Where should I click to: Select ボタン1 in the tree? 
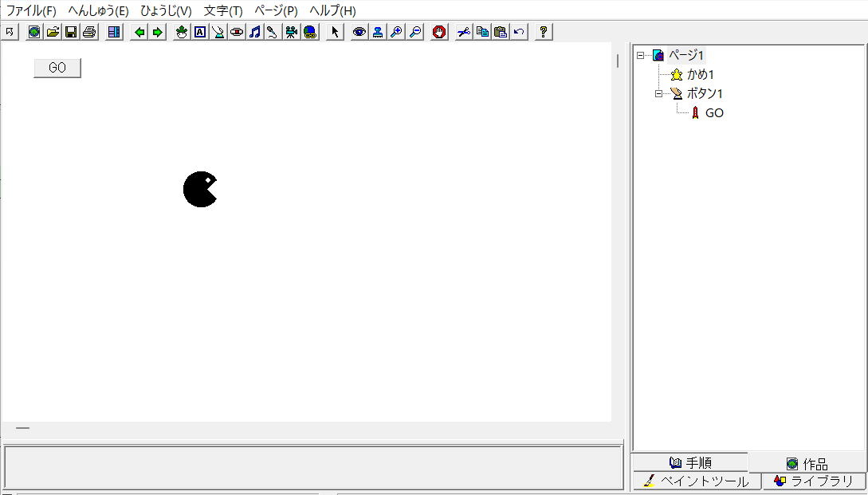705,93
